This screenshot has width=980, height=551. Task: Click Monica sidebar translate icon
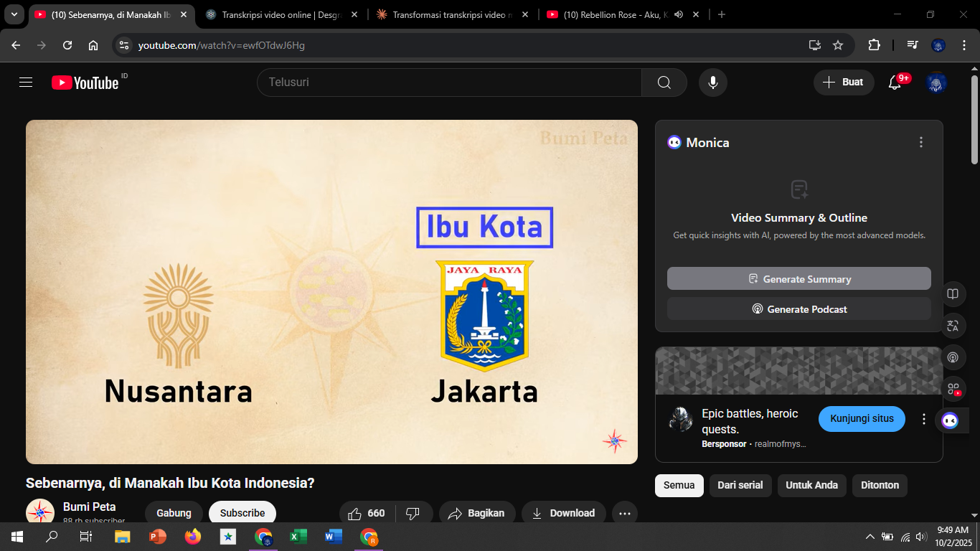pyautogui.click(x=953, y=325)
